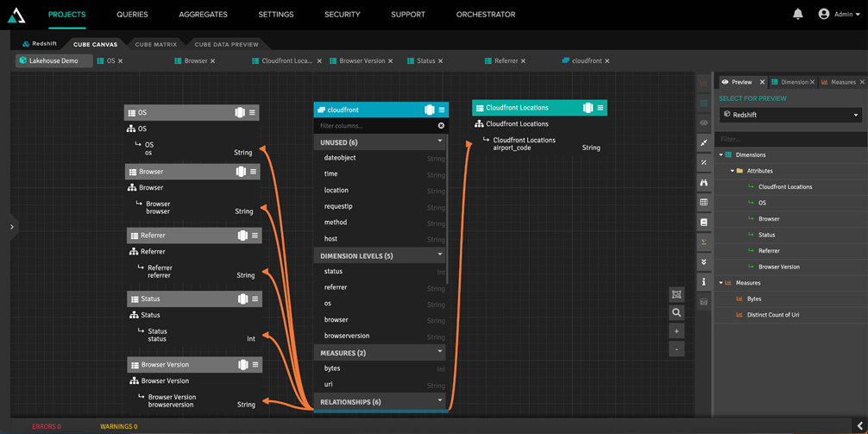Toggle the eye preview tool in sidebar
Viewport: 868px width, 434px height.
[703, 123]
